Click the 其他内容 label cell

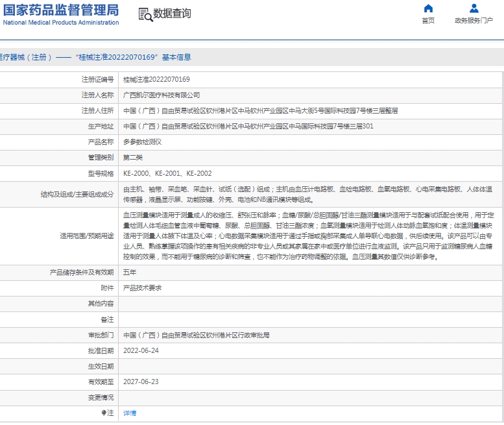[59, 304]
